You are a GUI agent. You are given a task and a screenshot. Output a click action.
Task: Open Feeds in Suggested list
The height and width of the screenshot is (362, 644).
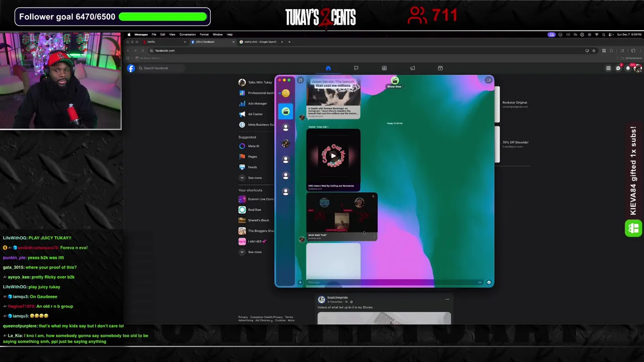[249, 167]
